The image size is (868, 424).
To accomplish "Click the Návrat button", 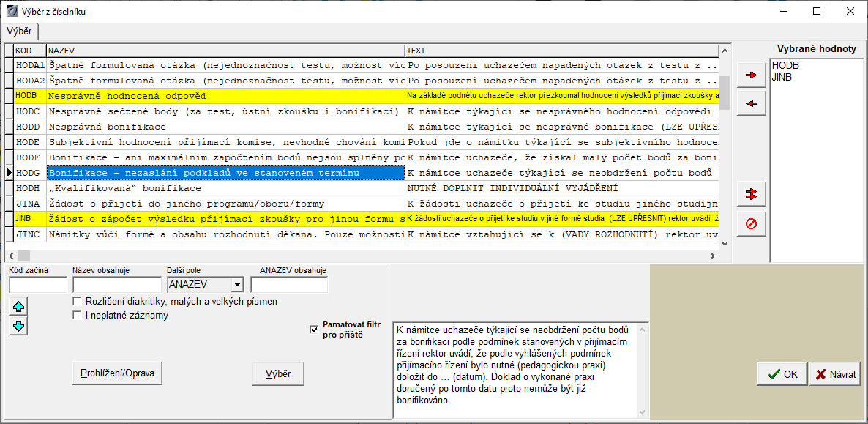I will pos(834,374).
